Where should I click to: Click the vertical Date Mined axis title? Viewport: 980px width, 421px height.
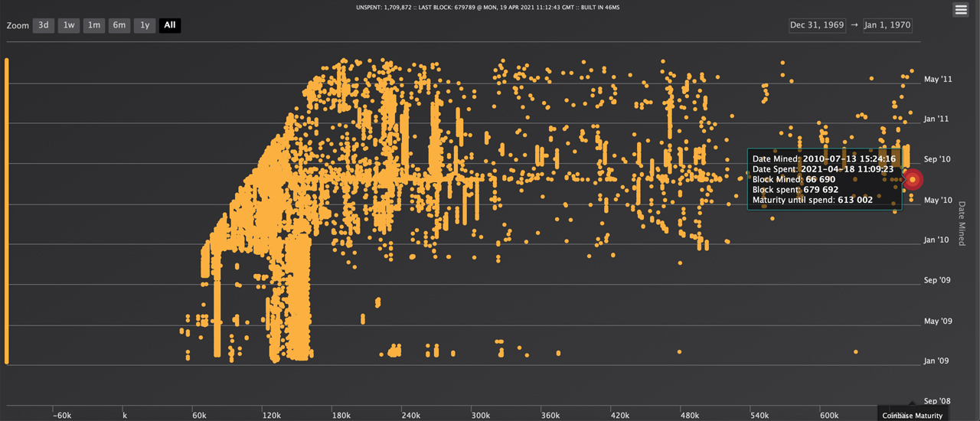click(962, 224)
